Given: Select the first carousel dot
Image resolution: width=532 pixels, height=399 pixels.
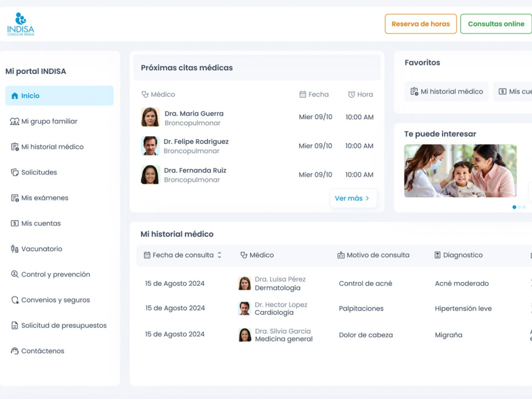Looking at the screenshot, I should [x=514, y=207].
